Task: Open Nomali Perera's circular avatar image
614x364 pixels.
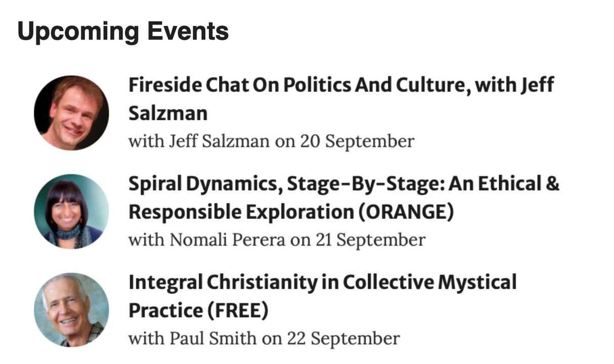Action: click(71, 211)
